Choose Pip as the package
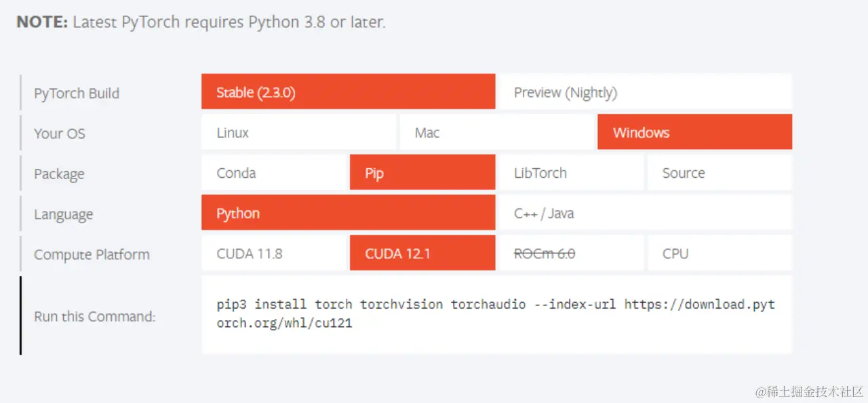This screenshot has width=868, height=403. [x=422, y=172]
